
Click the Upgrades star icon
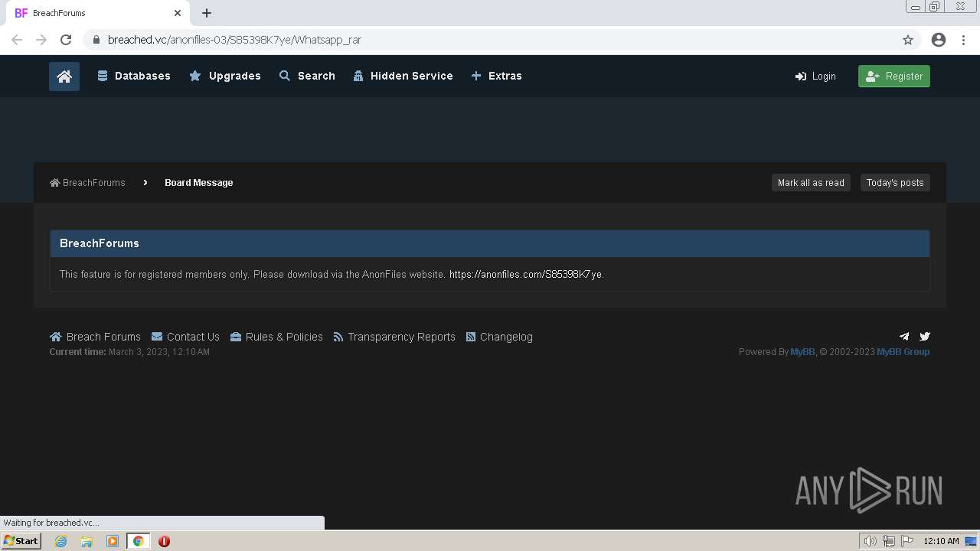coord(195,76)
